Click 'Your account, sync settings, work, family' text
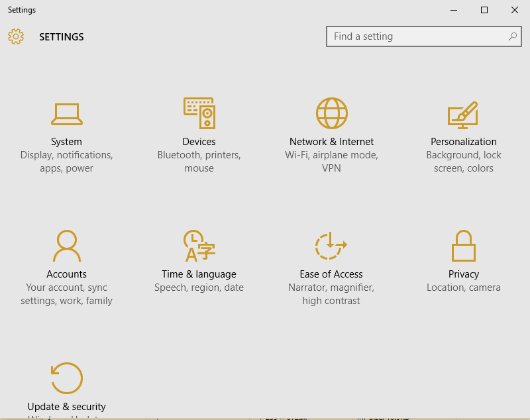530x420 pixels. pos(67,294)
